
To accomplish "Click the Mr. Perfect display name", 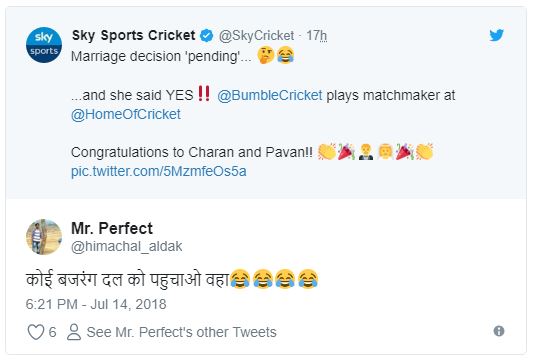I will click(x=112, y=228).
